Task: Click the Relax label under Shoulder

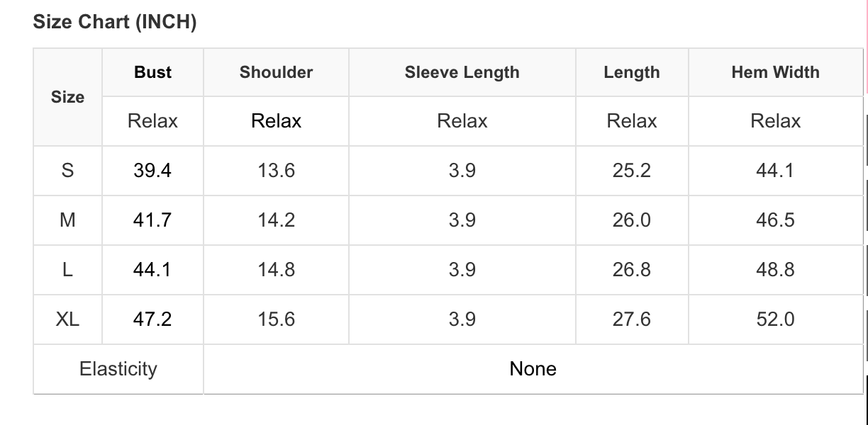Action: [276, 121]
